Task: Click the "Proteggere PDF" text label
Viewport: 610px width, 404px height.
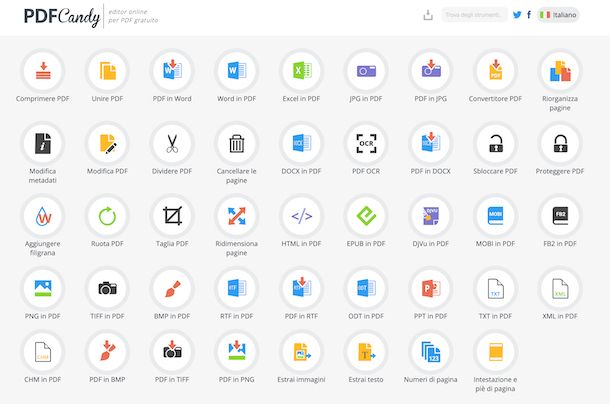Action: coord(560,171)
